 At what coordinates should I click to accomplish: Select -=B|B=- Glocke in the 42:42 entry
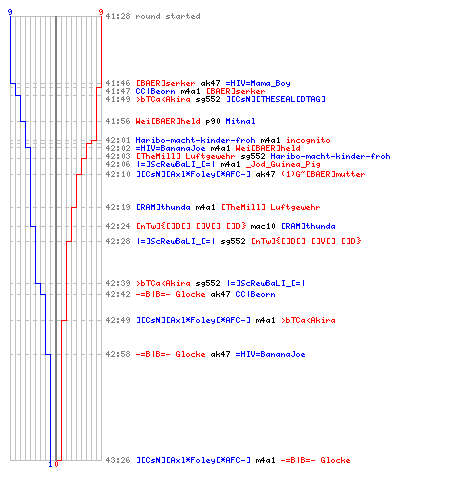170,294
